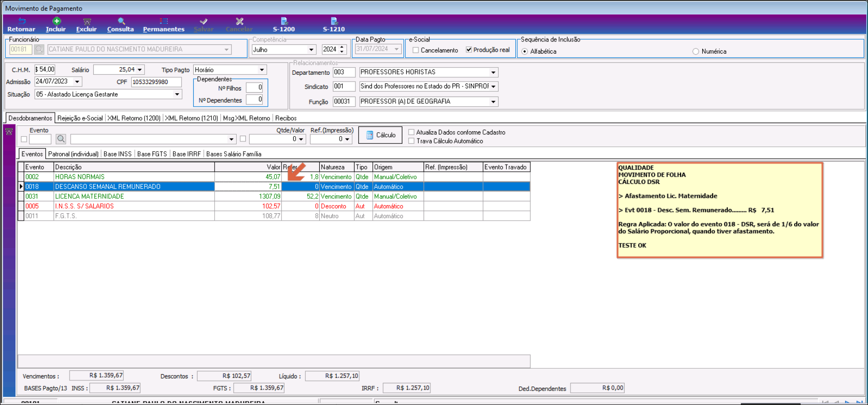Click the year 2024 spinner
The image size is (868, 405).
[x=342, y=49]
